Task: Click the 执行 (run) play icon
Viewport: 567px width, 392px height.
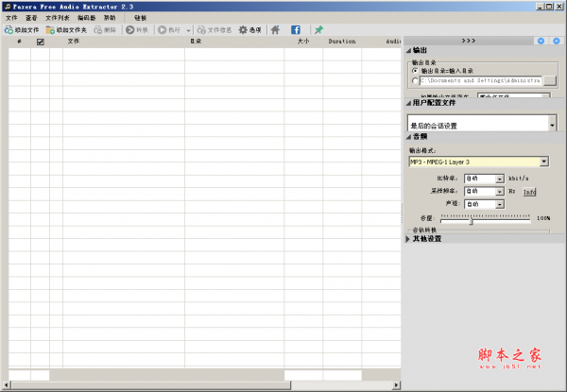Action: pyautogui.click(x=163, y=30)
